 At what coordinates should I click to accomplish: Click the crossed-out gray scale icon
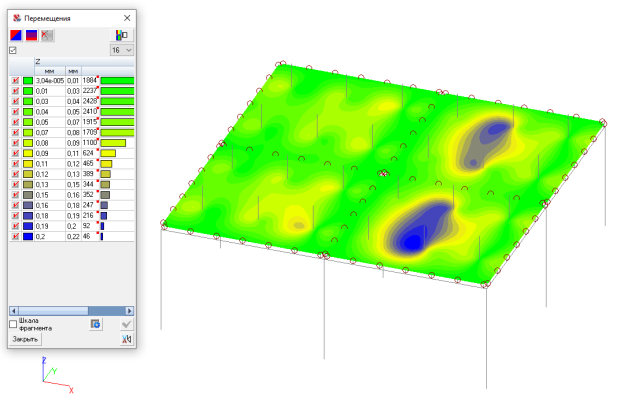coord(47,35)
